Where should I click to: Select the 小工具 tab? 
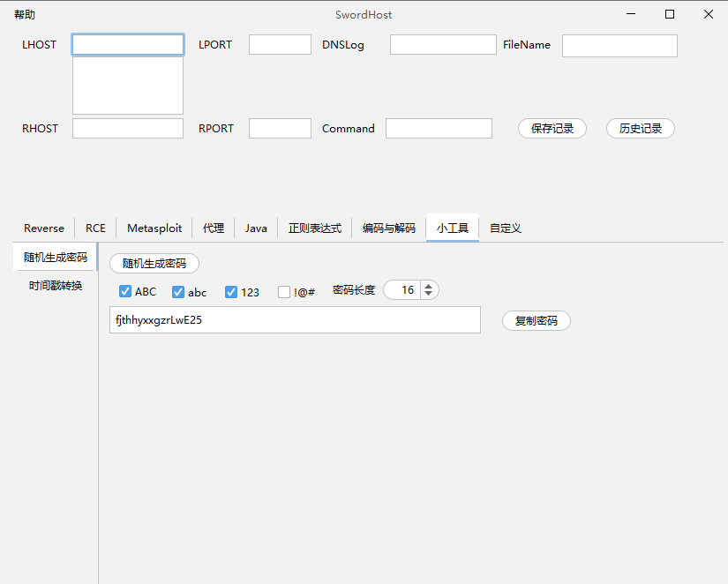[452, 228]
